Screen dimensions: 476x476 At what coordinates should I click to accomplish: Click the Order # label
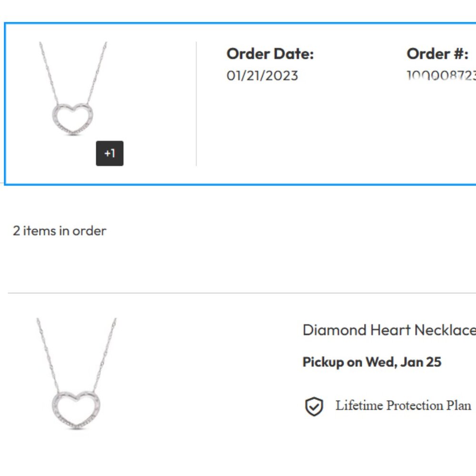click(x=437, y=53)
